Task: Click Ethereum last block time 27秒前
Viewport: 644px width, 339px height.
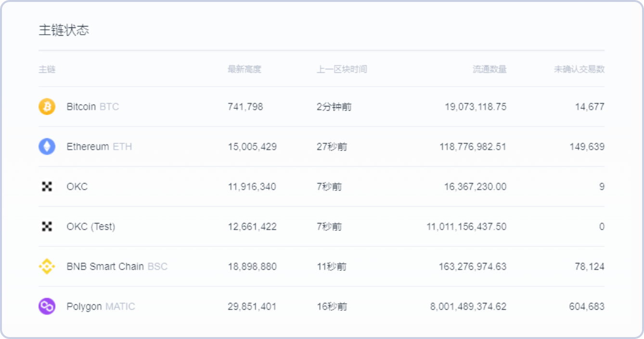Action: [x=332, y=146]
